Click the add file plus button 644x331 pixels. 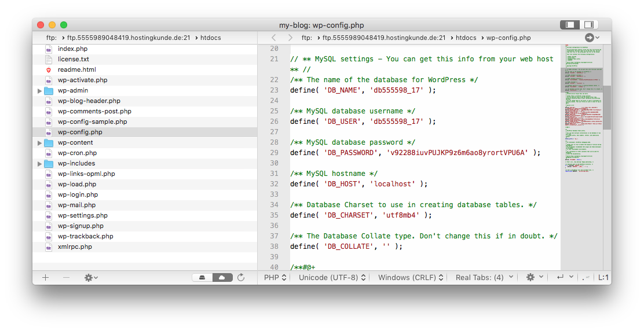tap(45, 278)
